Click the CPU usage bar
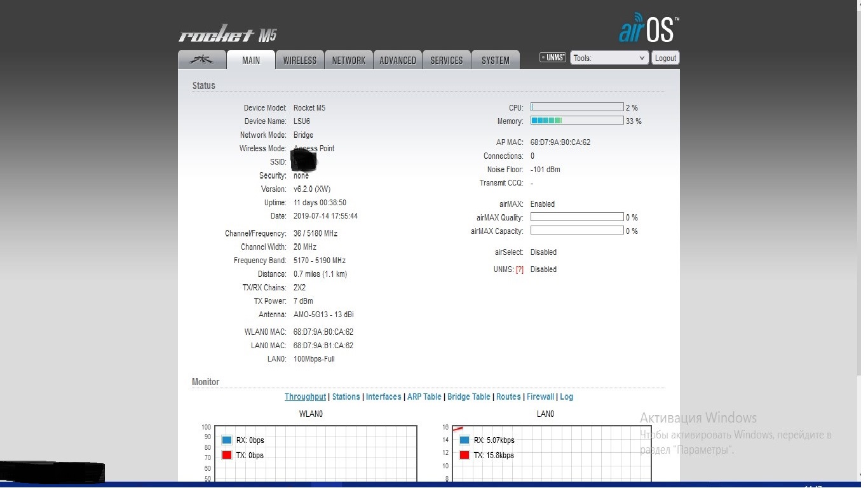The width and height of the screenshot is (868, 488). coord(577,107)
